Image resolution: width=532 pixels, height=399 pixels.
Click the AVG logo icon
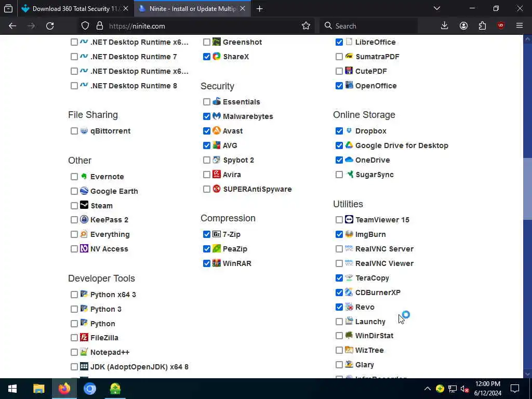click(x=217, y=145)
